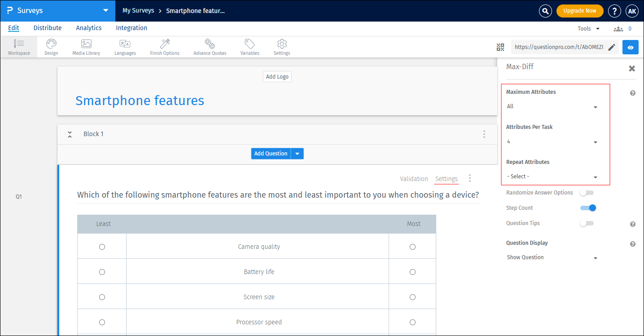Screen dimensions: 644x336
Task: Open the Repeat Attributes dropdown
Action: (552, 177)
